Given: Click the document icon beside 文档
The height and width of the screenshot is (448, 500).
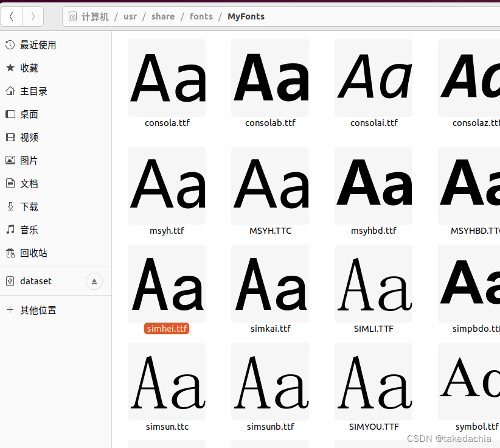Looking at the screenshot, I should pyautogui.click(x=10, y=183).
